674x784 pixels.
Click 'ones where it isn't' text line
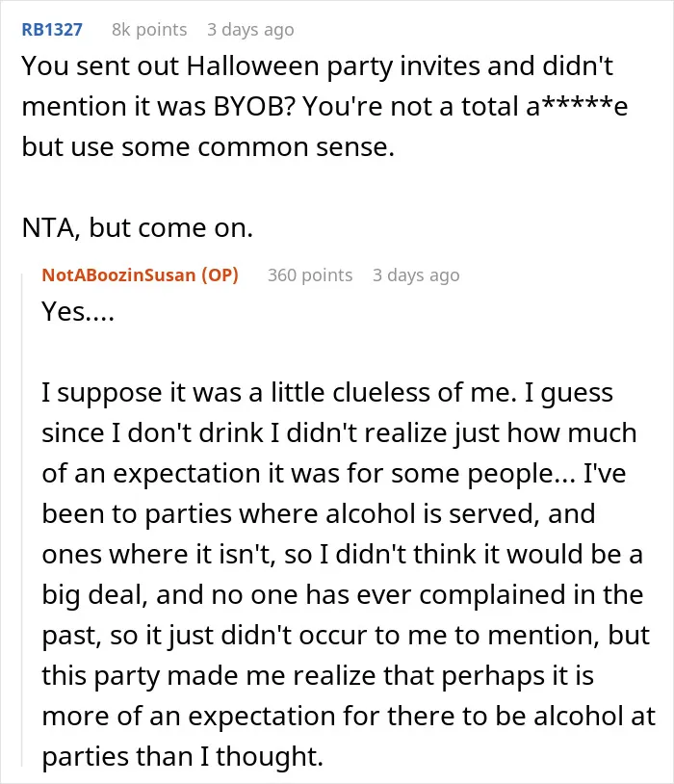(342, 555)
